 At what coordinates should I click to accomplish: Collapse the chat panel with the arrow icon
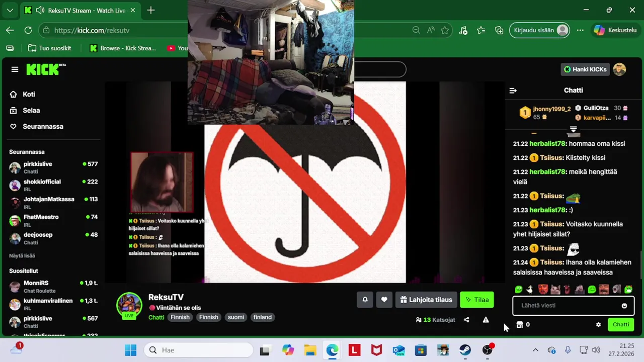(513, 90)
